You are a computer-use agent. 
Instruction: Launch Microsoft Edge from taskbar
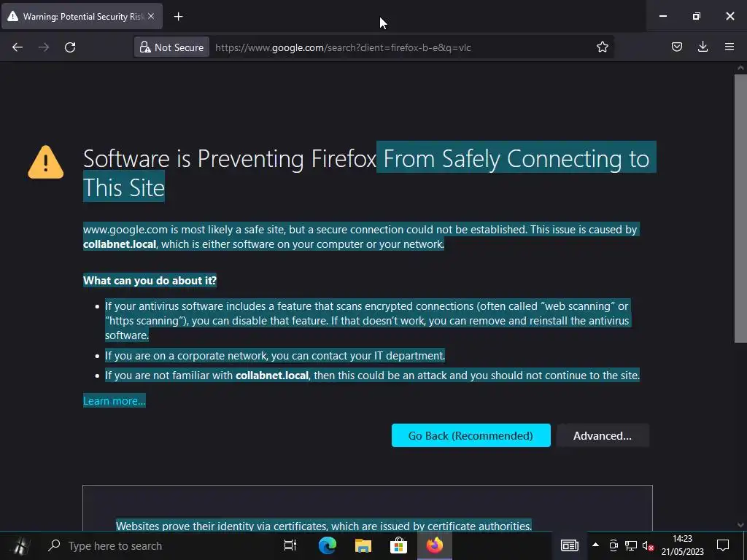(327, 545)
